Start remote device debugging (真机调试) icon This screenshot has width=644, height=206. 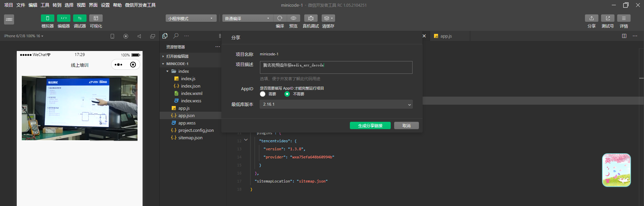pos(311,18)
